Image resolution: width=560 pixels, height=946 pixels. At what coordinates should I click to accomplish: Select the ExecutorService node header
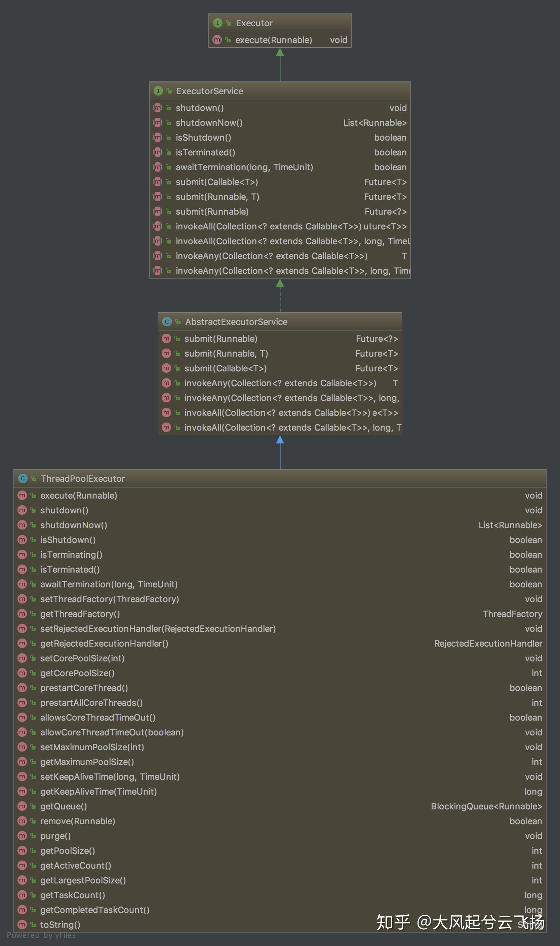click(x=280, y=91)
